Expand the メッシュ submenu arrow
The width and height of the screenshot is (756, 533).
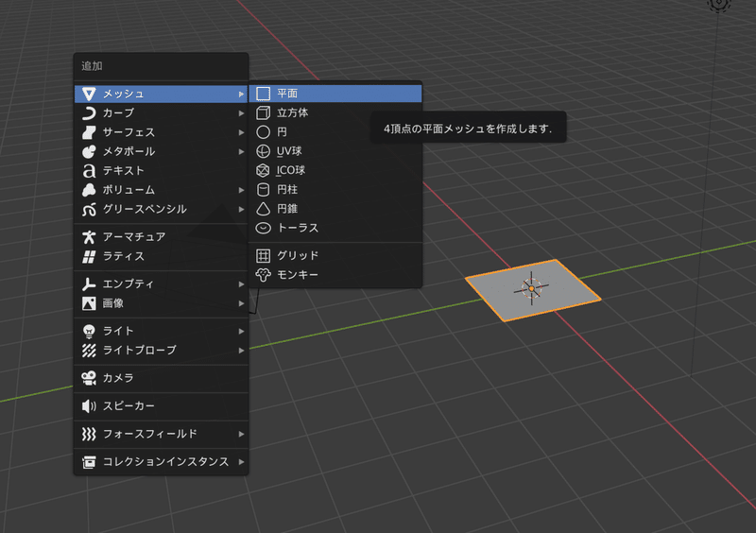(x=241, y=95)
